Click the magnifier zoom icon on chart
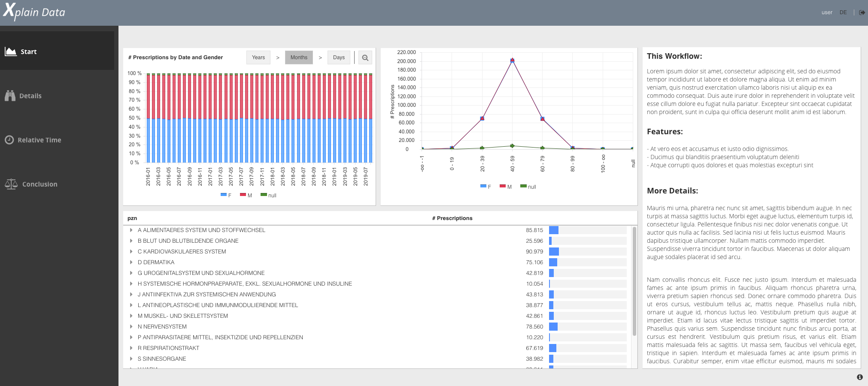The width and height of the screenshot is (868, 386). click(x=365, y=57)
